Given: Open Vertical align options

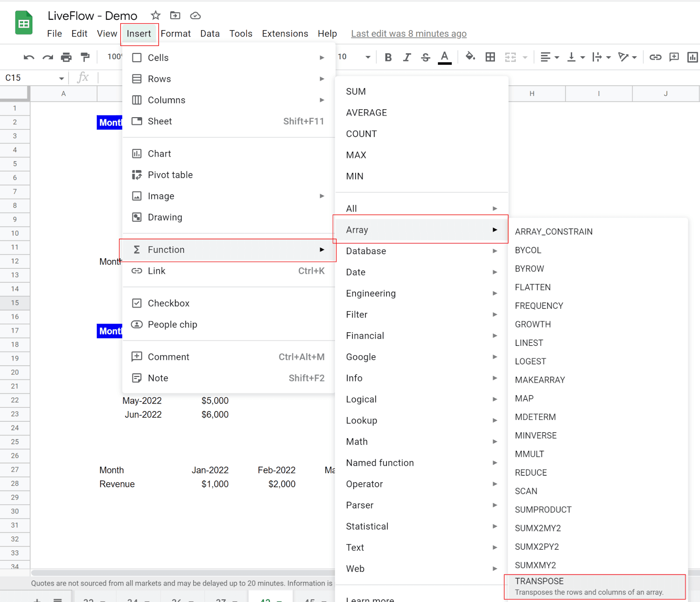Looking at the screenshot, I should [x=576, y=57].
